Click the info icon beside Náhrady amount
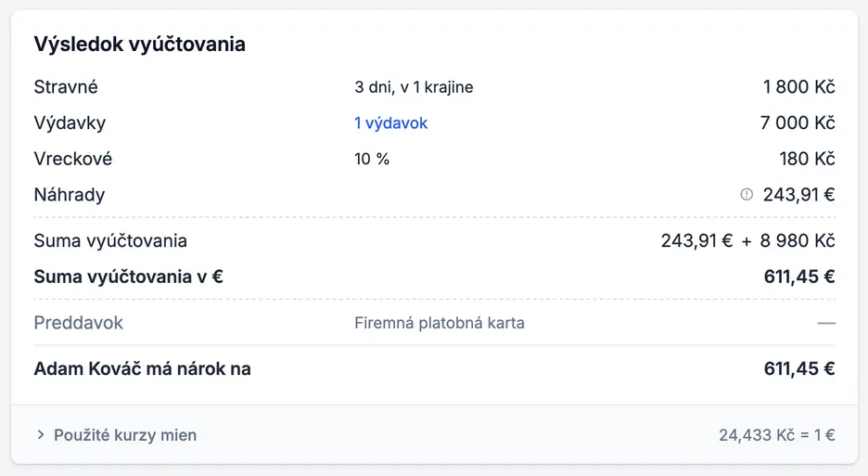This screenshot has height=476, width=868. click(x=747, y=195)
